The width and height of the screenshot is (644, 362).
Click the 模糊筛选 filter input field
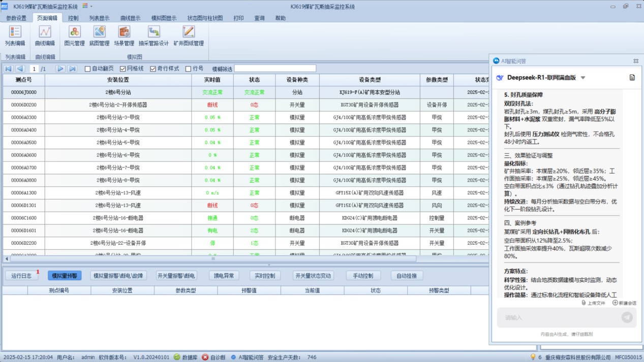coord(275,69)
